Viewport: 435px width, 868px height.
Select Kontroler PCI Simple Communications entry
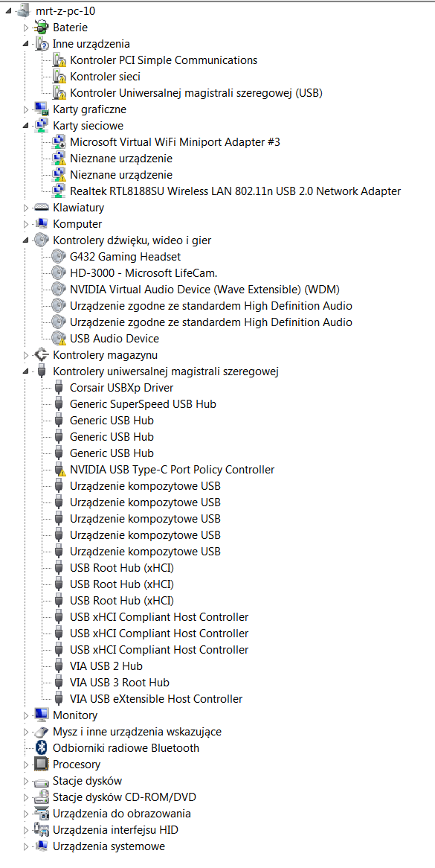[164, 60]
